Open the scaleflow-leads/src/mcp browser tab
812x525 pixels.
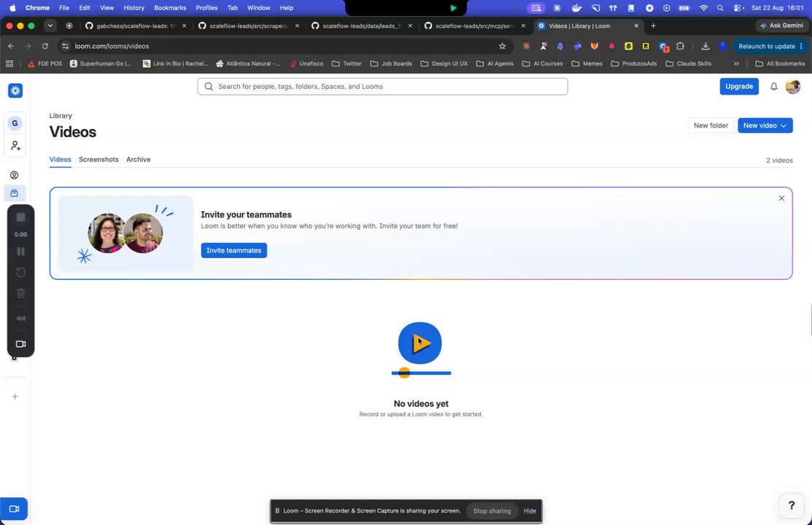click(x=475, y=26)
